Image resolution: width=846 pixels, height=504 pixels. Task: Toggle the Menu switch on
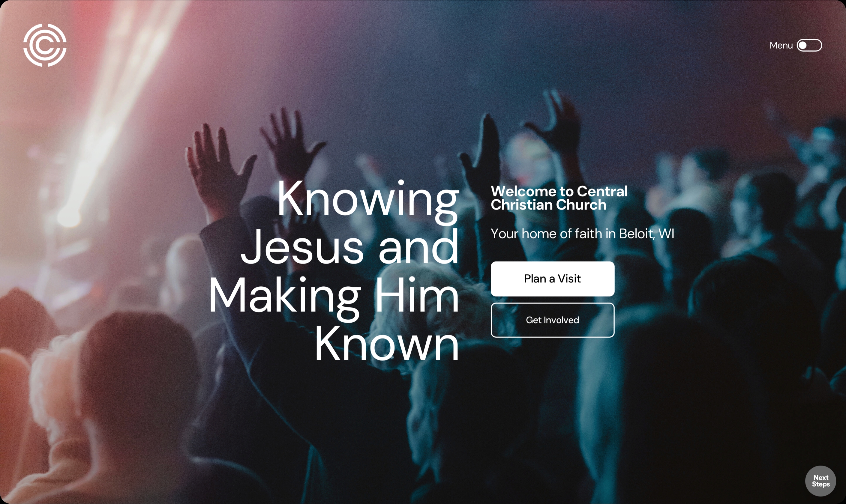[809, 45]
